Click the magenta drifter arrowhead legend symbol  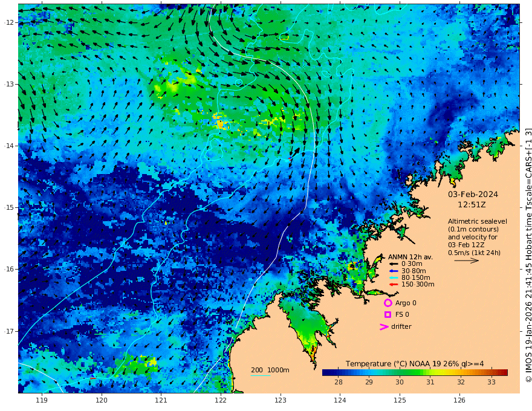pyautogui.click(x=384, y=327)
